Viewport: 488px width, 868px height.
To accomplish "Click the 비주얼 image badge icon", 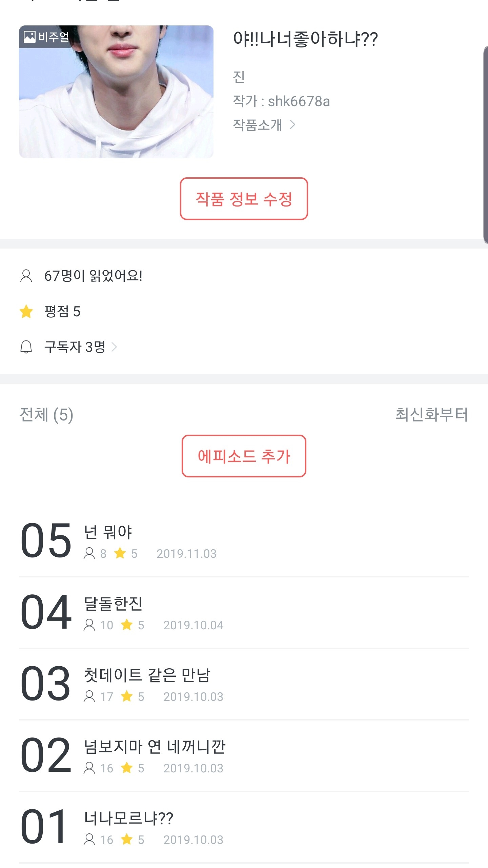I will tap(29, 37).
